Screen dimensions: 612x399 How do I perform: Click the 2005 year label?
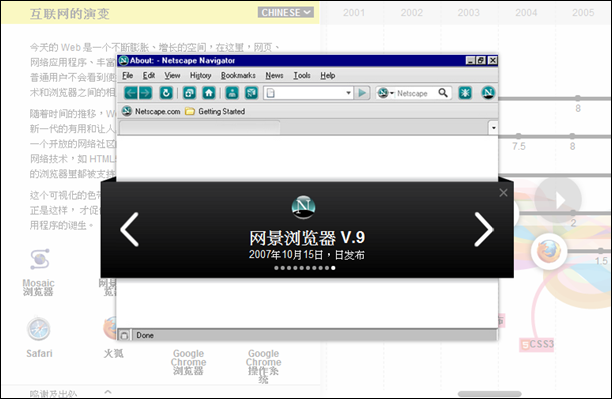pyautogui.click(x=583, y=12)
